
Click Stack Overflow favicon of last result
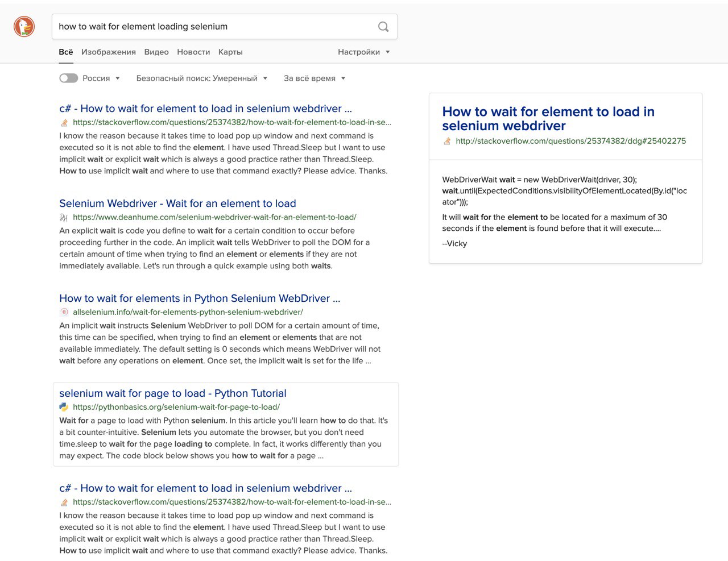(64, 502)
